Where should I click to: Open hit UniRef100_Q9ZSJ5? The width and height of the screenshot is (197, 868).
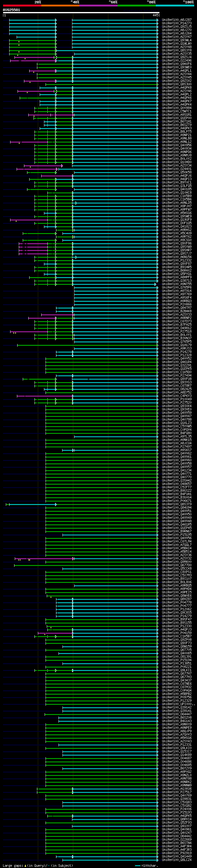click(177, 26)
